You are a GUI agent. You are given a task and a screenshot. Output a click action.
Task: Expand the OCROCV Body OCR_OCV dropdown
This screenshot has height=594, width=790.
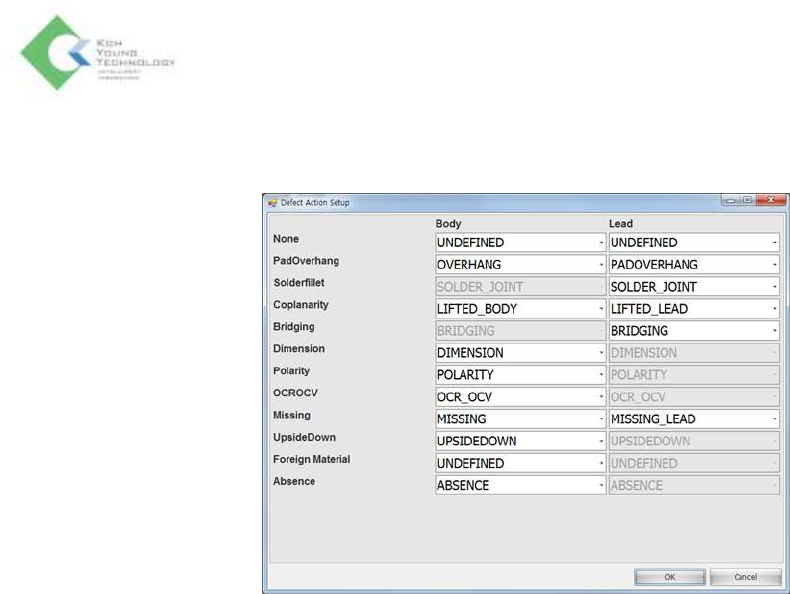pos(520,397)
